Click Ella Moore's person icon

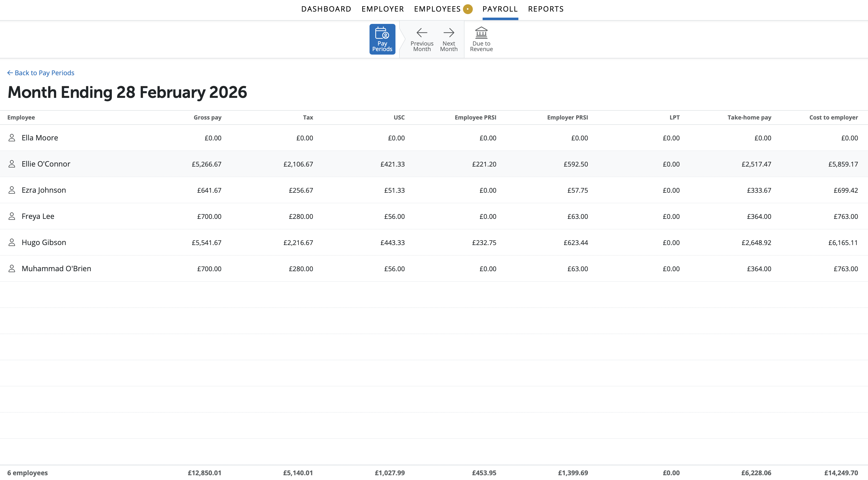pos(12,138)
